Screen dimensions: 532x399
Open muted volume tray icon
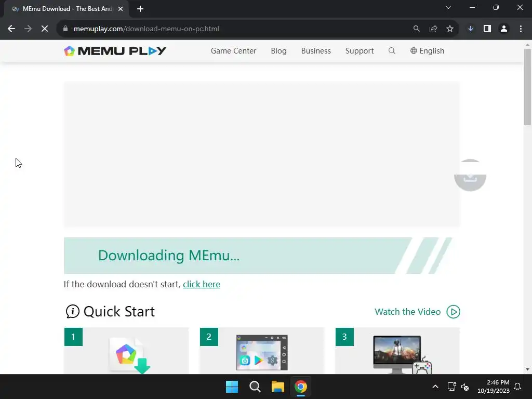click(x=465, y=387)
